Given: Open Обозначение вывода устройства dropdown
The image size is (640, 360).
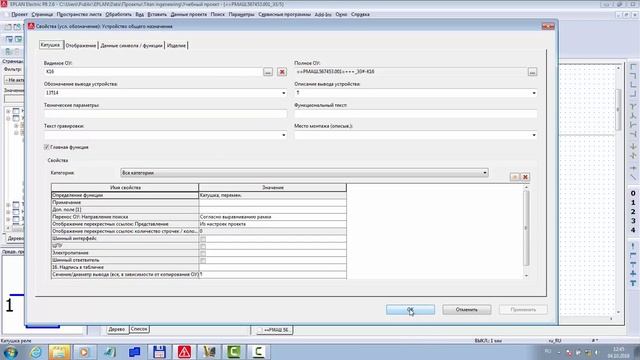Looking at the screenshot, I should pos(284,93).
